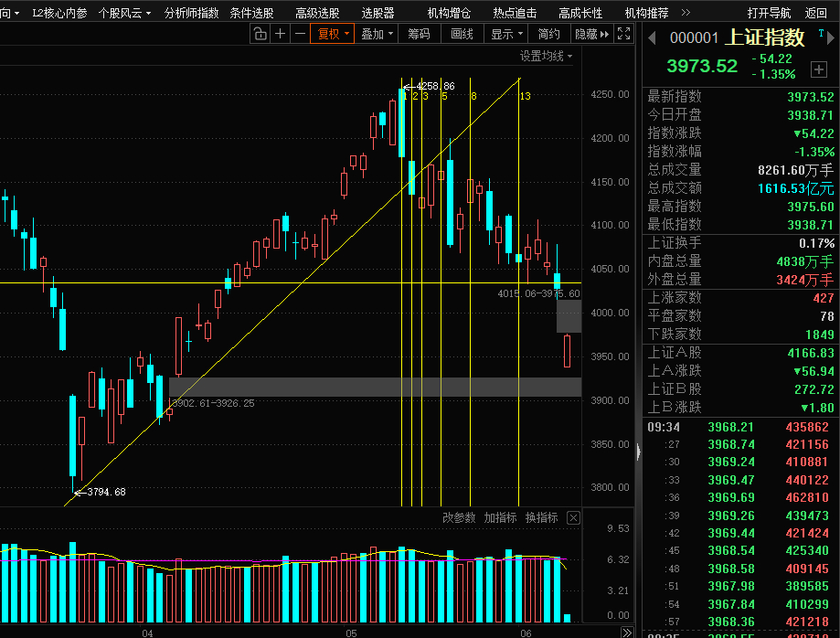Viewport: 840px width, 638px height.
Task: Click 打开导航 to open navigation
Action: point(769,13)
